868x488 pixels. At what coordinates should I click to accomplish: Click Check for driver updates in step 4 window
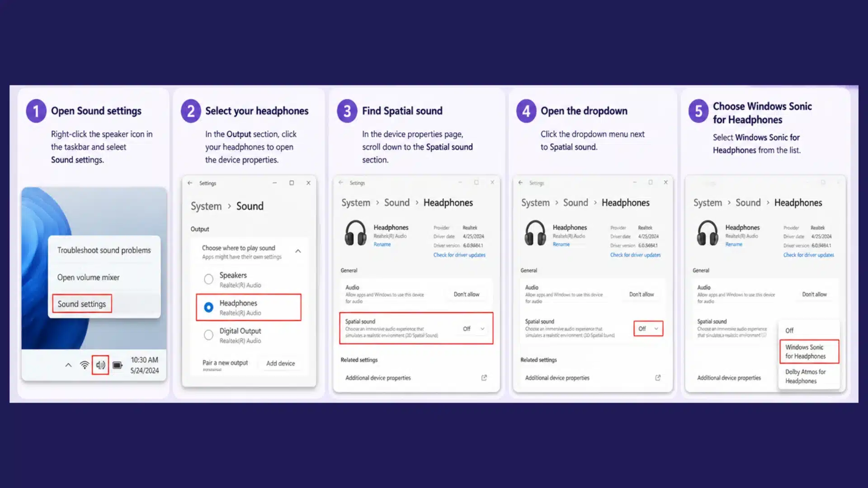(635, 255)
